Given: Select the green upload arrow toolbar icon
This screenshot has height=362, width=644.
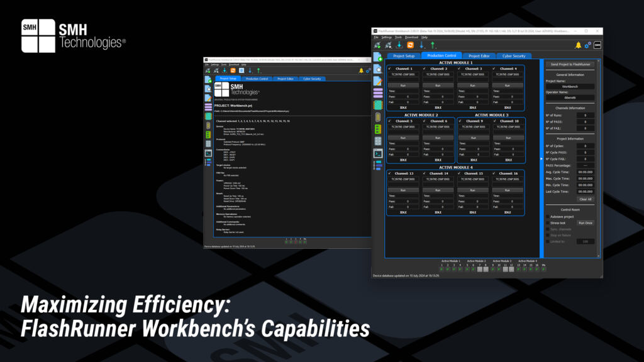Looking at the screenshot, I should 433,44.
